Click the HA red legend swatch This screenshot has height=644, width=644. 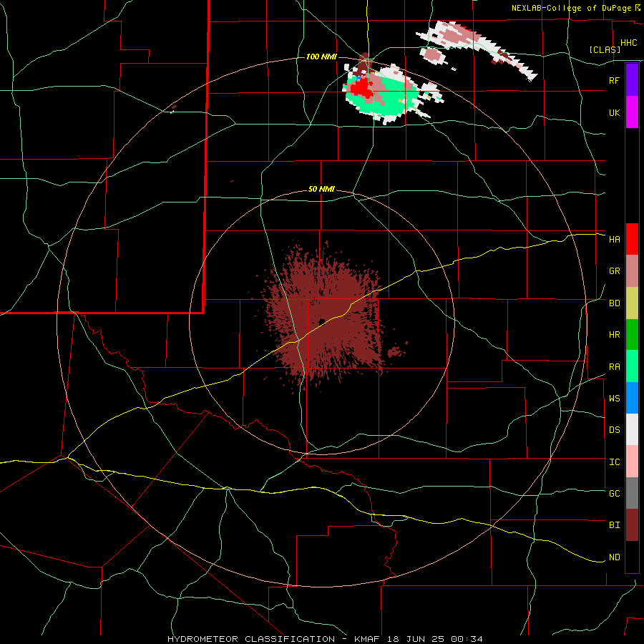pos(632,239)
